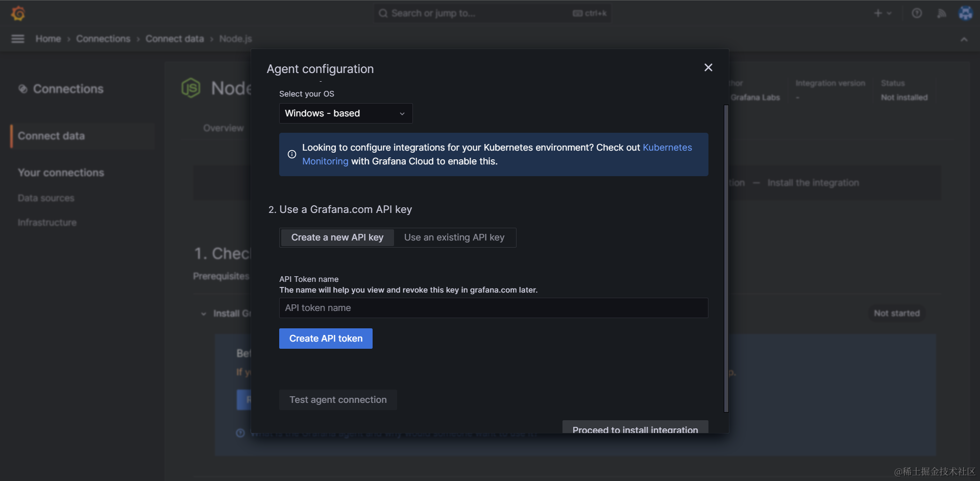The height and width of the screenshot is (481, 980).
Task: Select Create a new API key option
Action: coord(337,237)
